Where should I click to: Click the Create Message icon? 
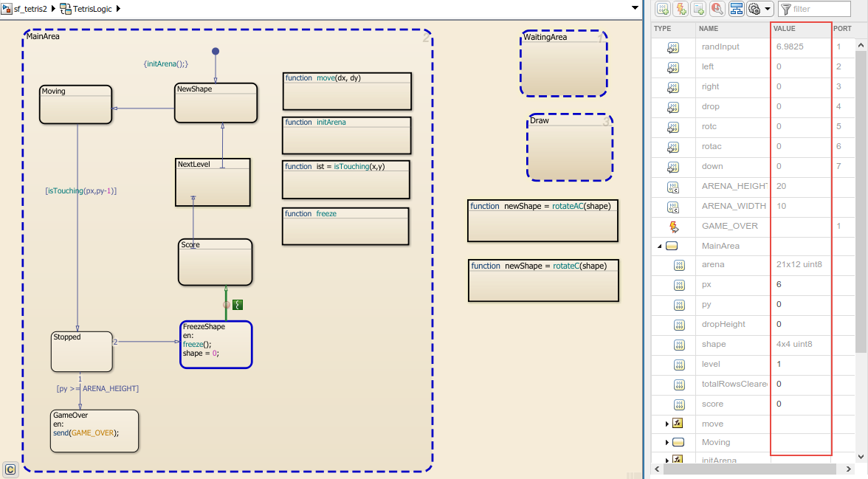698,8
